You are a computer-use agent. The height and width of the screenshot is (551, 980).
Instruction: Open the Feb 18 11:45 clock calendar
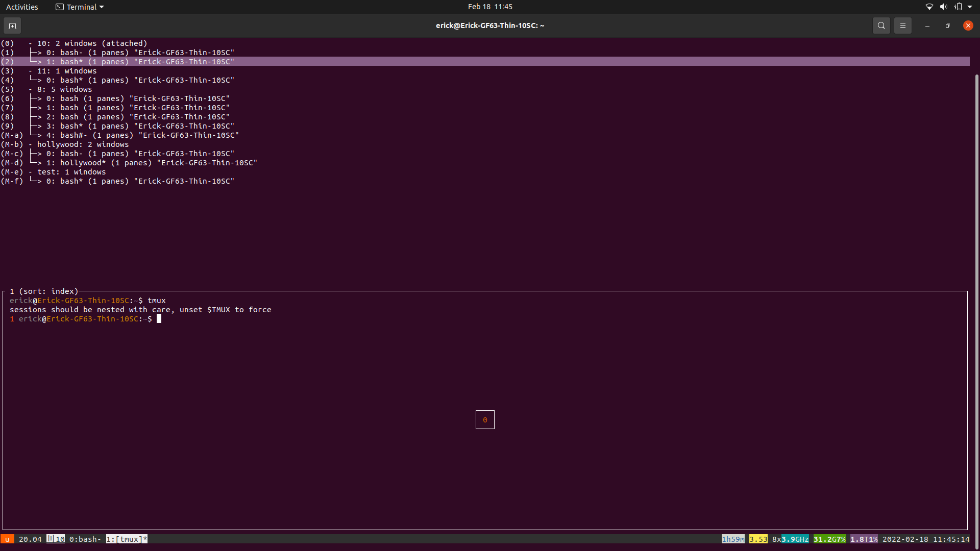point(490,7)
